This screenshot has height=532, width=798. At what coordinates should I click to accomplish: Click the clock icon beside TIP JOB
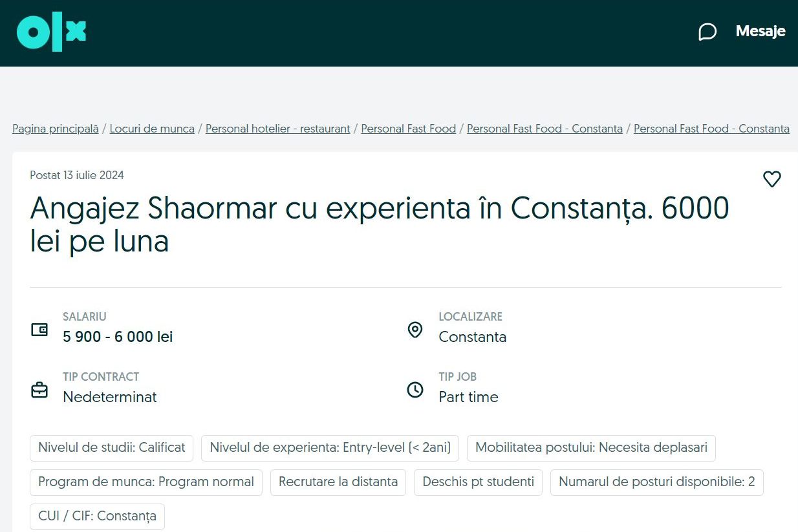point(415,390)
